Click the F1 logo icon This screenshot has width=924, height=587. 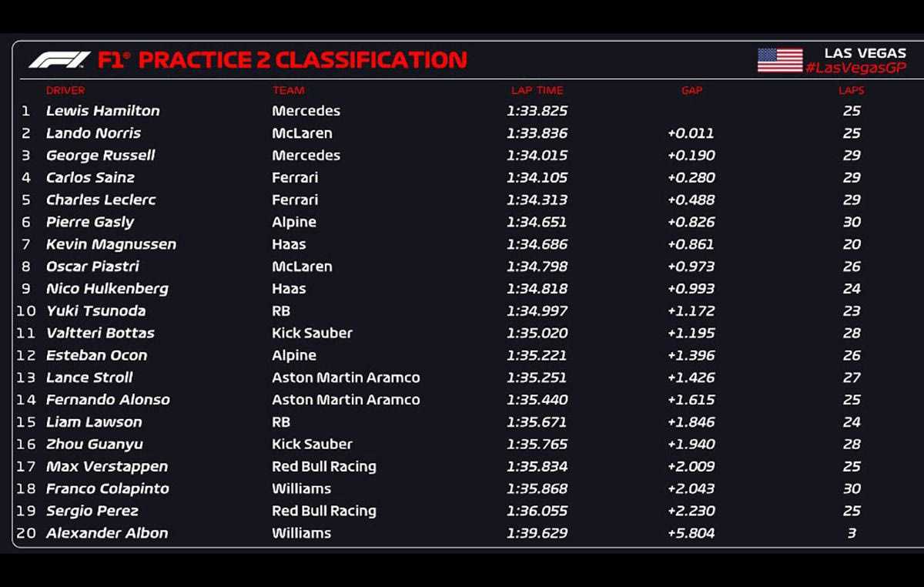[x=59, y=60]
